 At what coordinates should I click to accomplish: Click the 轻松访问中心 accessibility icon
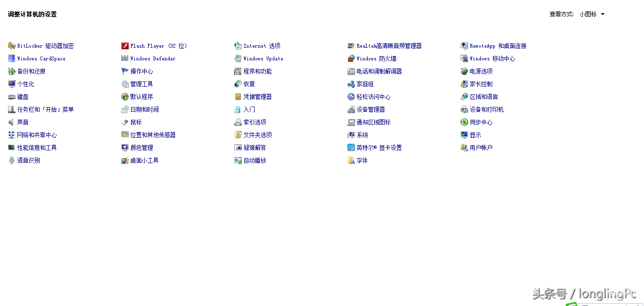(x=351, y=97)
